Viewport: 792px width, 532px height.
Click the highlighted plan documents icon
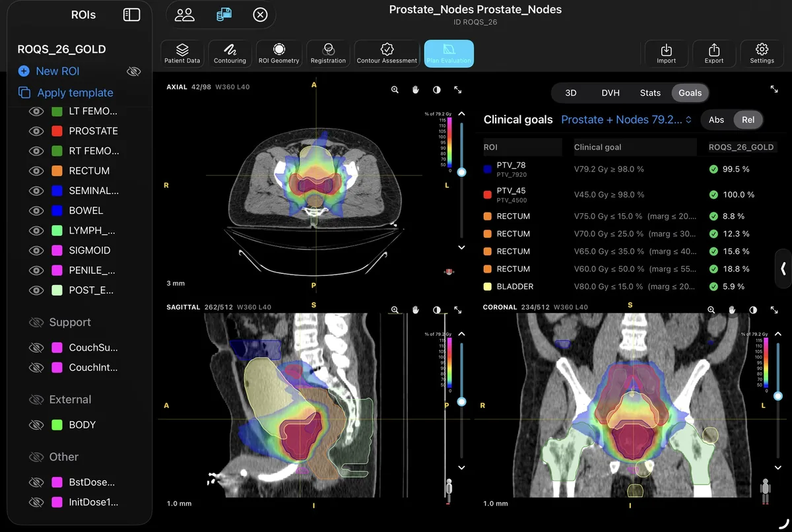click(x=224, y=14)
